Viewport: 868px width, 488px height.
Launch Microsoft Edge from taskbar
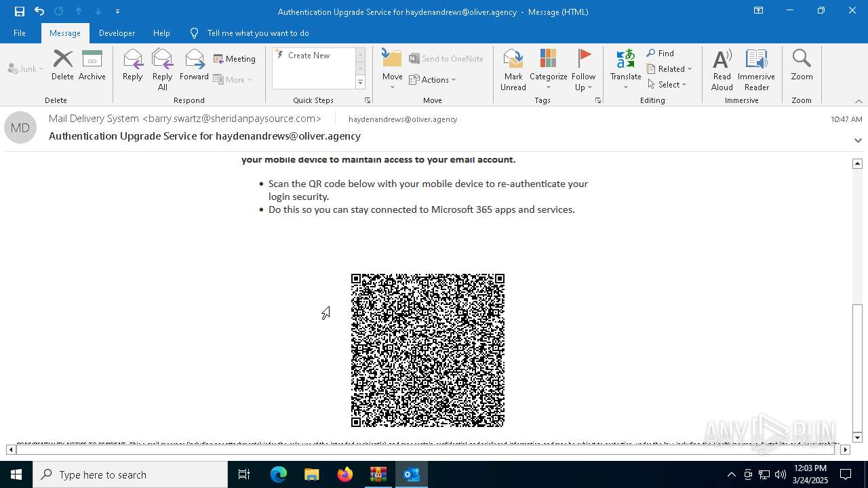[279, 474]
